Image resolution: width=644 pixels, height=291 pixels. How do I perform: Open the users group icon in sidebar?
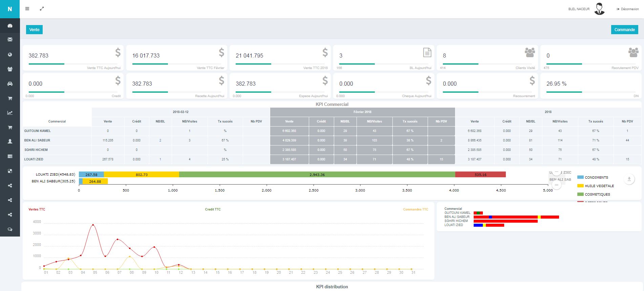tap(10, 69)
